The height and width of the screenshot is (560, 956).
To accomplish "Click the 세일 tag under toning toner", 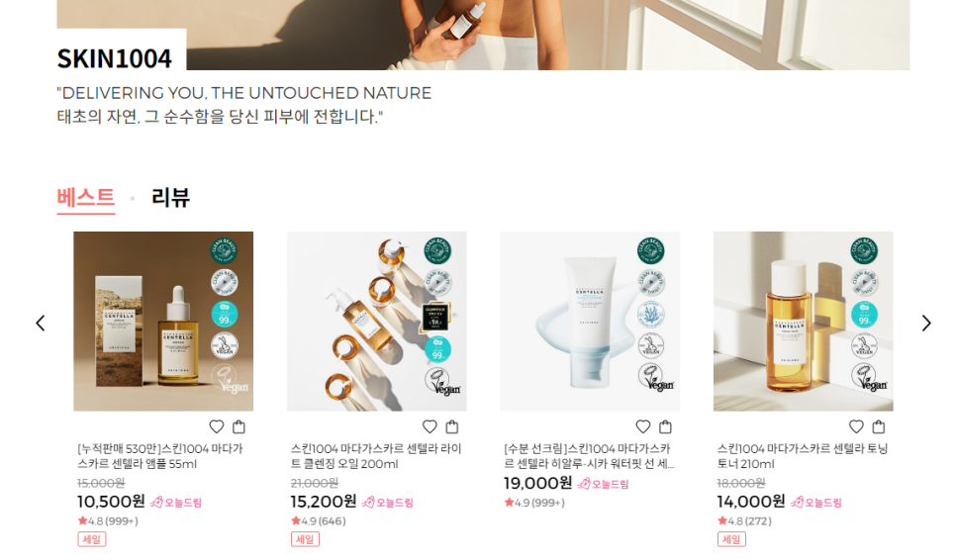I will click(x=731, y=539).
